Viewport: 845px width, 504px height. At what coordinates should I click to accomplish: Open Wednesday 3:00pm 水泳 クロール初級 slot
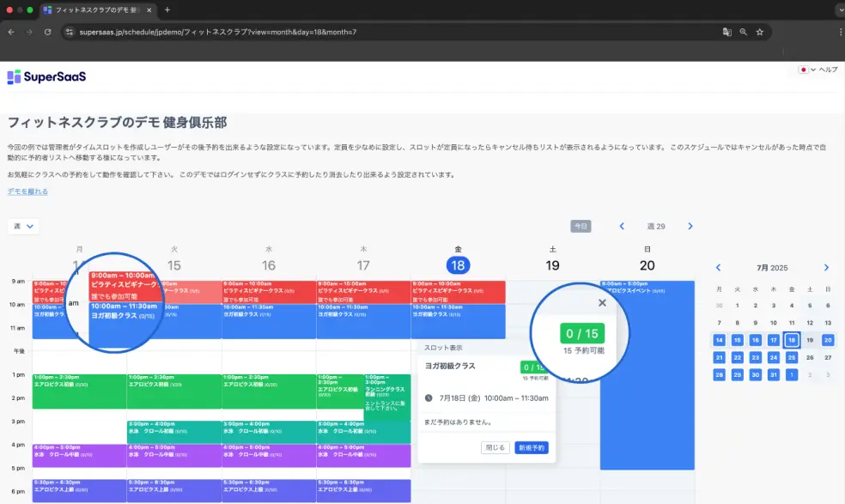tap(269, 432)
